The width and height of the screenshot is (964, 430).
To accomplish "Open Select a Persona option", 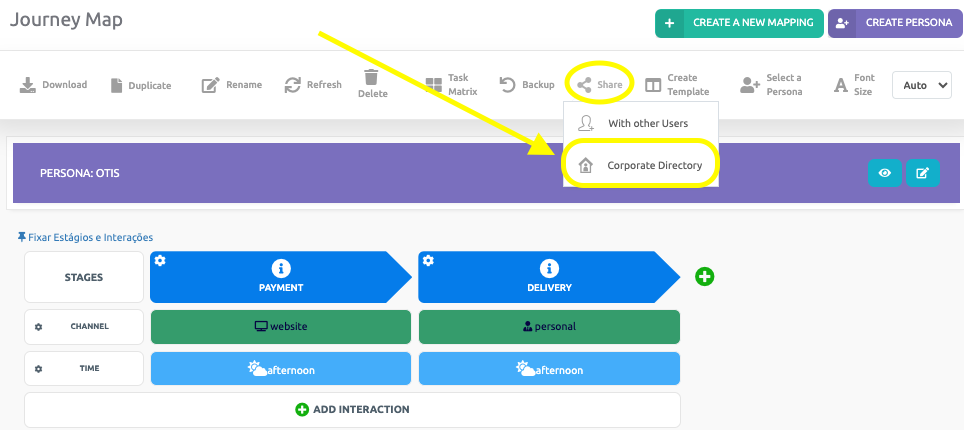I will [x=750, y=85].
